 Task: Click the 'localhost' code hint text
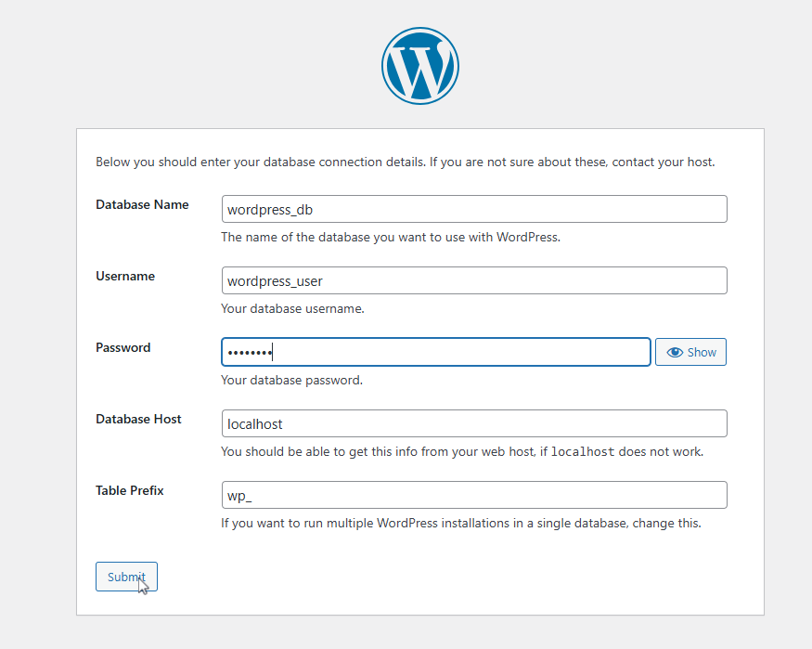pos(583,451)
